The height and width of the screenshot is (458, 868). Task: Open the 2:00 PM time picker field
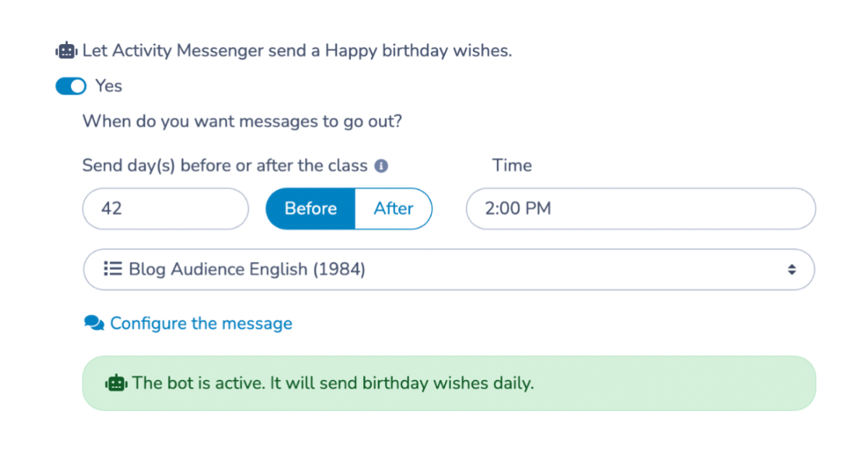click(641, 208)
